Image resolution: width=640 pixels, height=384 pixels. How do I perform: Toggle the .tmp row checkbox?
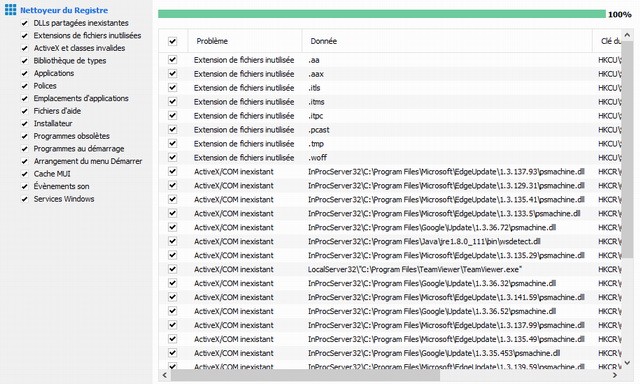[173, 144]
